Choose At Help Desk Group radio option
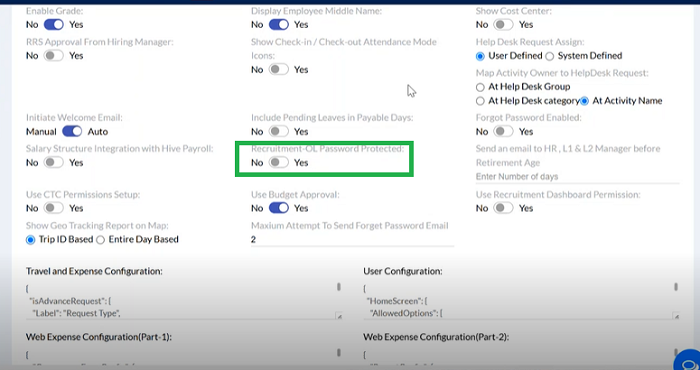Screen dimensions: 700x370 click(480, 87)
